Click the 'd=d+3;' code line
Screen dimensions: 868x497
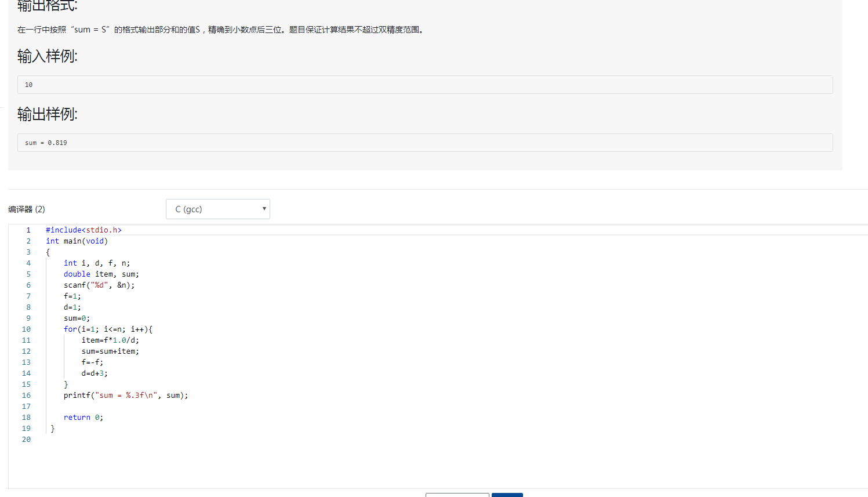coord(95,373)
